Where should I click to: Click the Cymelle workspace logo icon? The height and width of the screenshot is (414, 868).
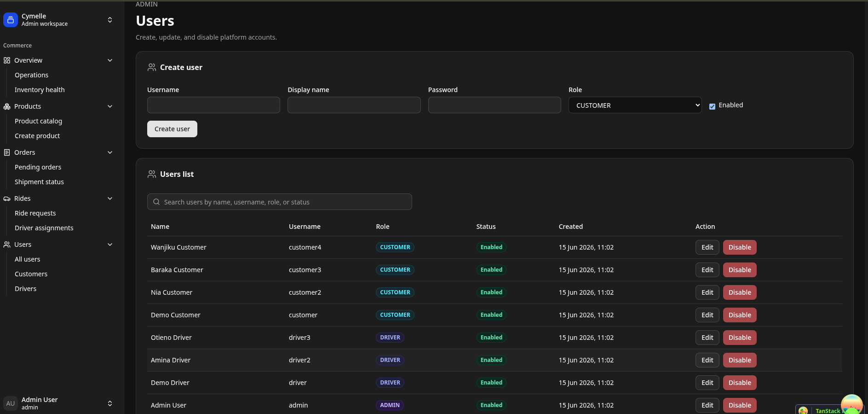pos(10,20)
